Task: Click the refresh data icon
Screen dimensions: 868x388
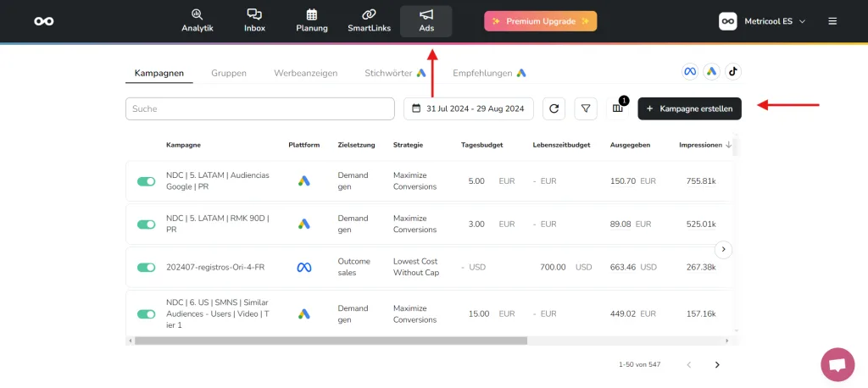Action: coord(554,108)
